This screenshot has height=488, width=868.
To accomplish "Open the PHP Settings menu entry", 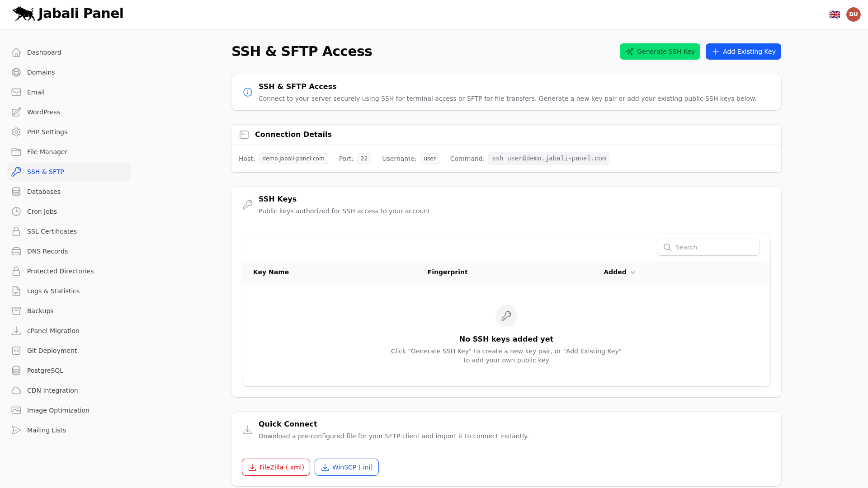I will (47, 132).
